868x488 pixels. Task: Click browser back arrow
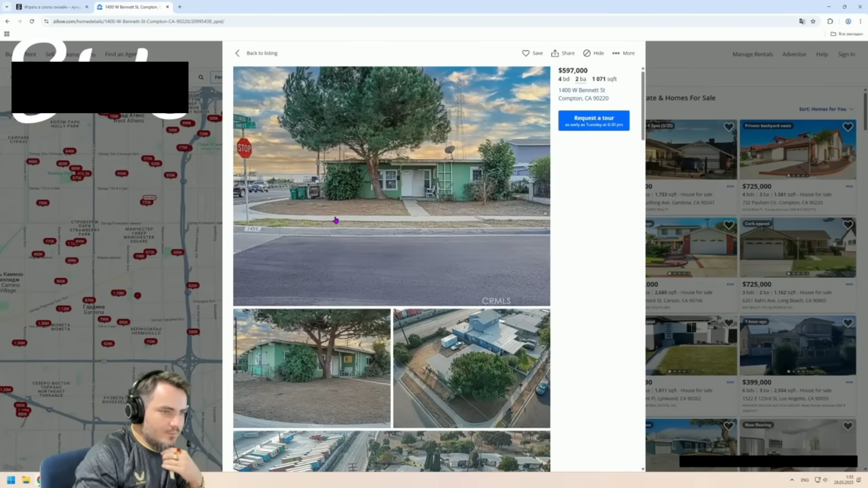pyautogui.click(x=7, y=21)
